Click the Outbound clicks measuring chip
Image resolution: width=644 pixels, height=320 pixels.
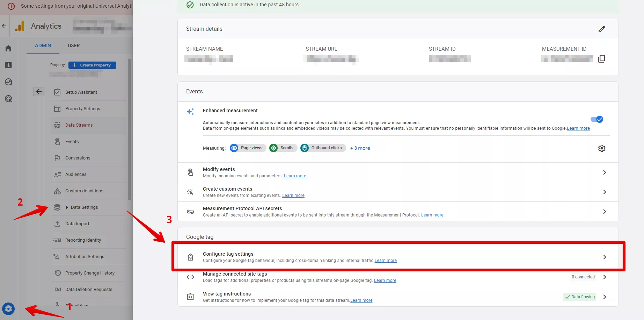click(323, 148)
